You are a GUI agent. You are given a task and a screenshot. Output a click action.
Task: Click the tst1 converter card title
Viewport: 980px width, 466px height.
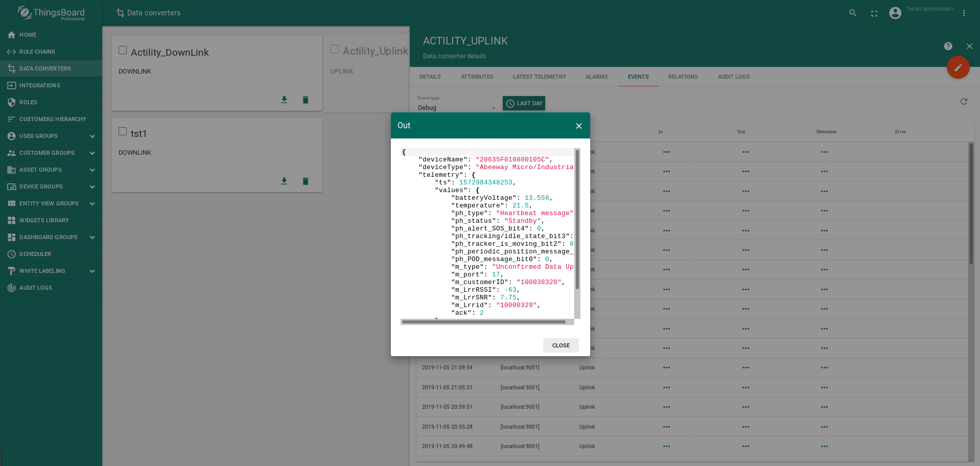click(138, 133)
